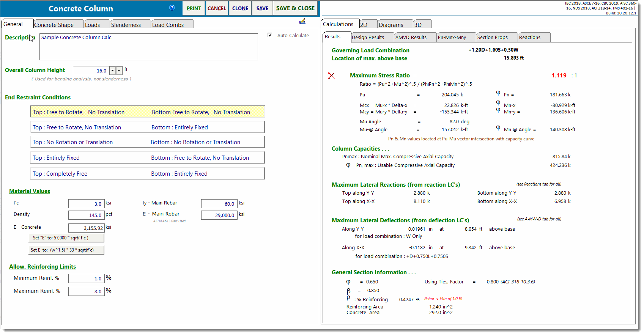Decrease column height with the down arrow
Image resolution: width=644 pixels, height=335 pixels.
[x=112, y=71]
